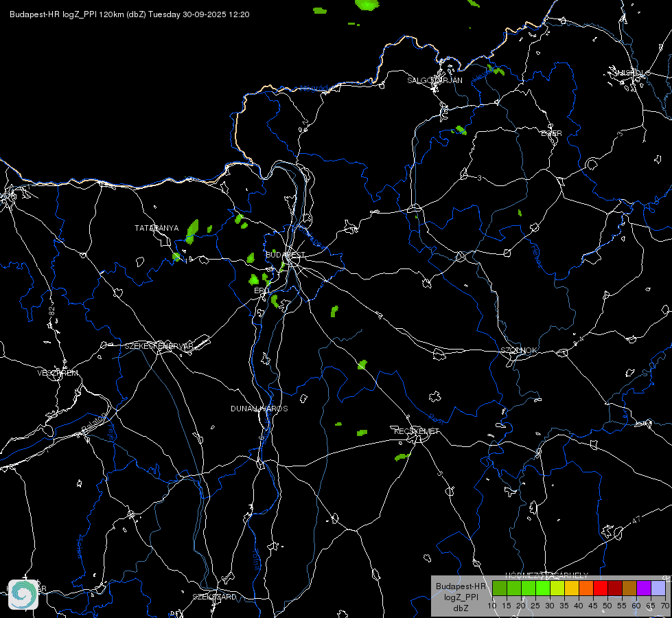Click the red 45-50 dBZ legend swatch
The width and height of the screenshot is (672, 618).
[601, 588]
